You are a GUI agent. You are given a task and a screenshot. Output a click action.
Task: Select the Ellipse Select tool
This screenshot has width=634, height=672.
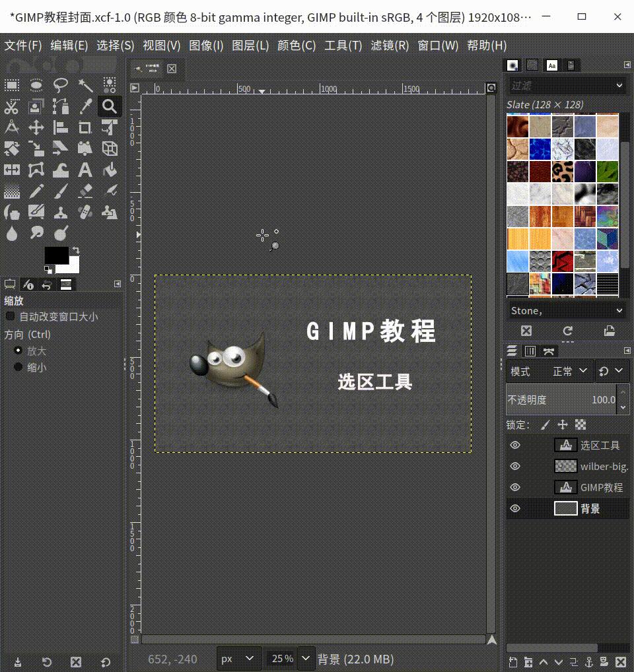click(36, 85)
